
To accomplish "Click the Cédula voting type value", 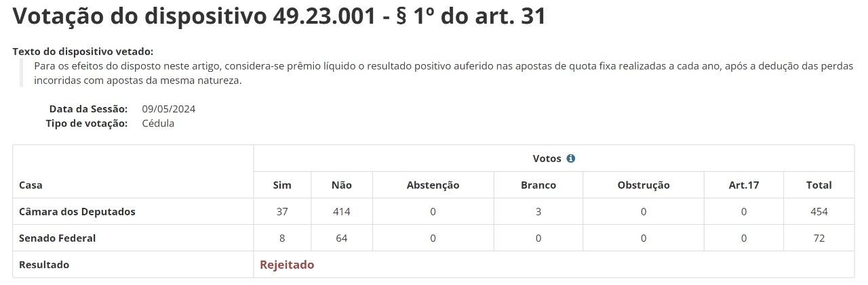I will tap(158, 123).
